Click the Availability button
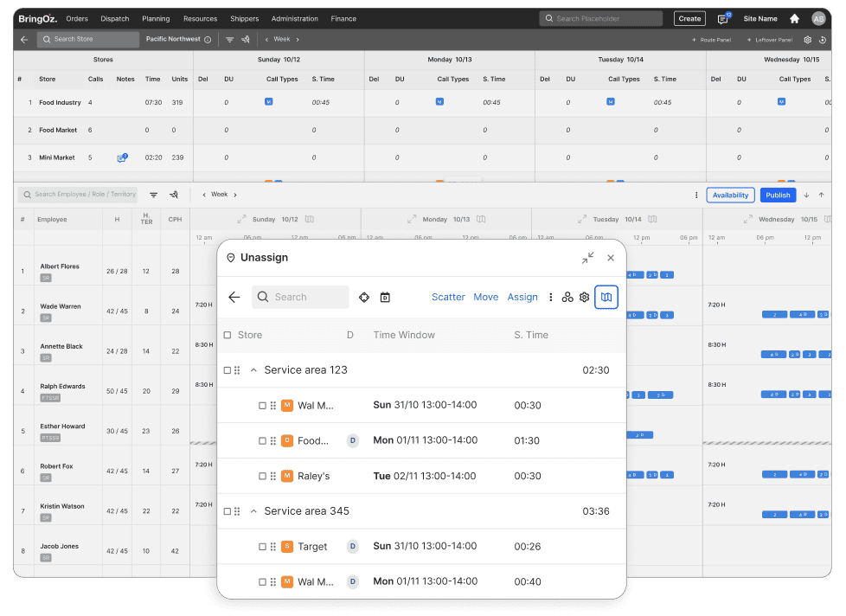The height and width of the screenshot is (616, 846). (x=731, y=196)
